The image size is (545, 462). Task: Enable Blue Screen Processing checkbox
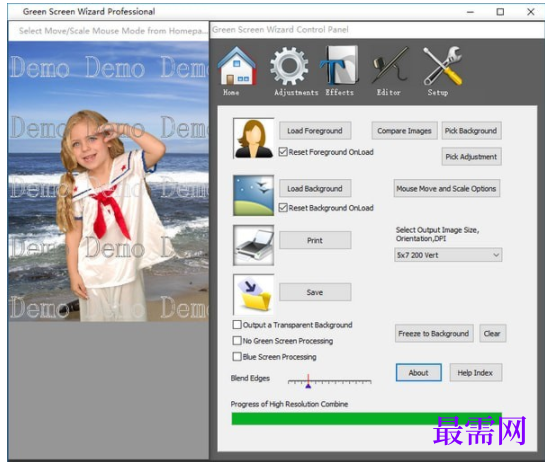(237, 357)
